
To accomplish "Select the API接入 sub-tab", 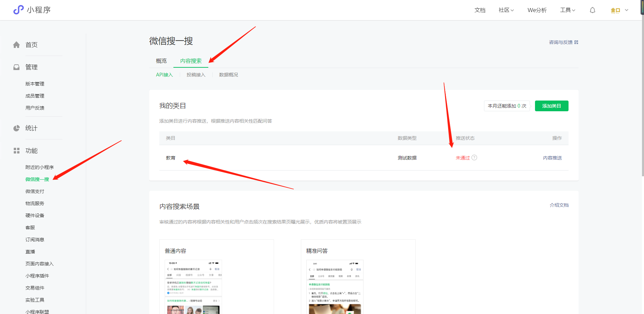I will pos(164,75).
